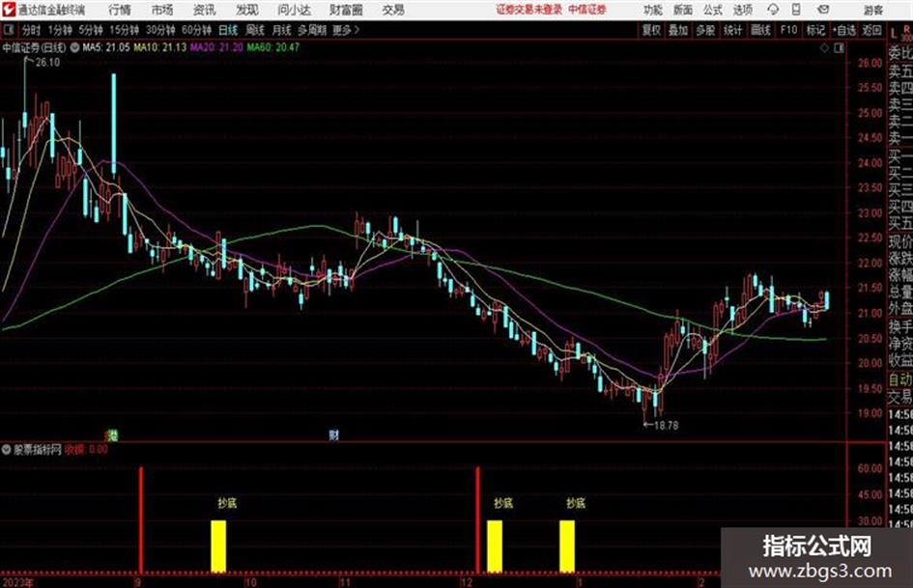Open the 公式 menu

pos(712,10)
